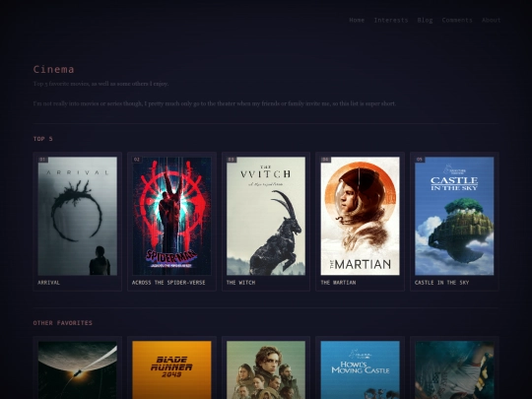Open the Castle in the Sky poster
Image resolution: width=532 pixels, height=399 pixels.
pos(454,216)
